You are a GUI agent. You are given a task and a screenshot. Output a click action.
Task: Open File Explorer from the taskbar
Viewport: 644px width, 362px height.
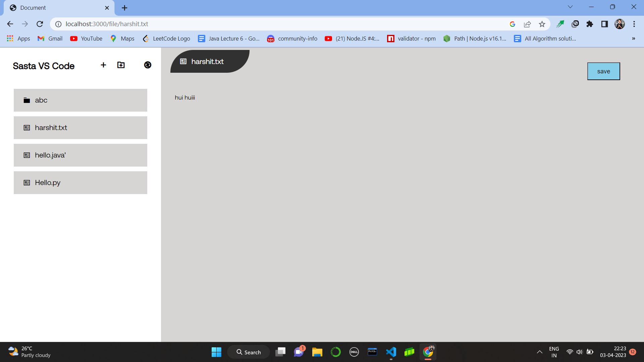(317, 352)
